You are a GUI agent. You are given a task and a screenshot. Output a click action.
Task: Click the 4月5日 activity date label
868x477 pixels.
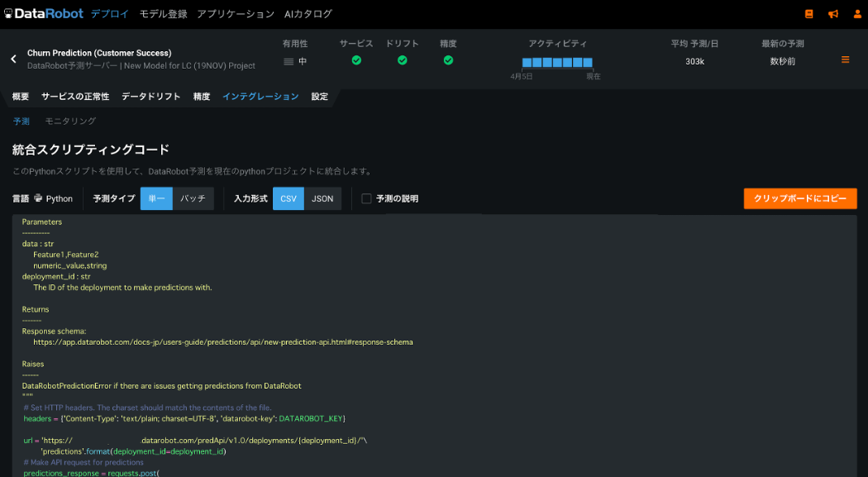coord(522,76)
